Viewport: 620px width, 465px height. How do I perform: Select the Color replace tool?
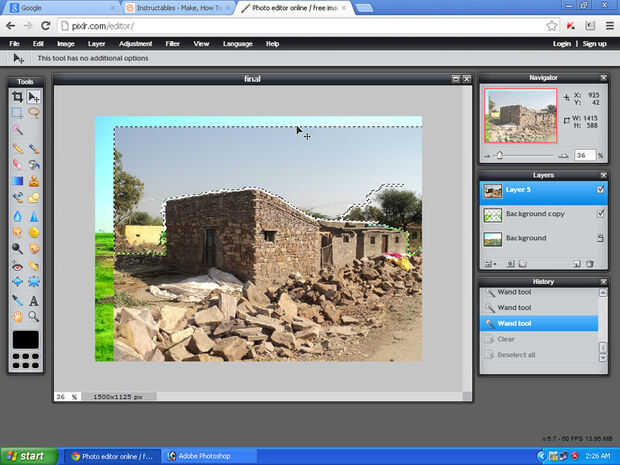pos(17,197)
